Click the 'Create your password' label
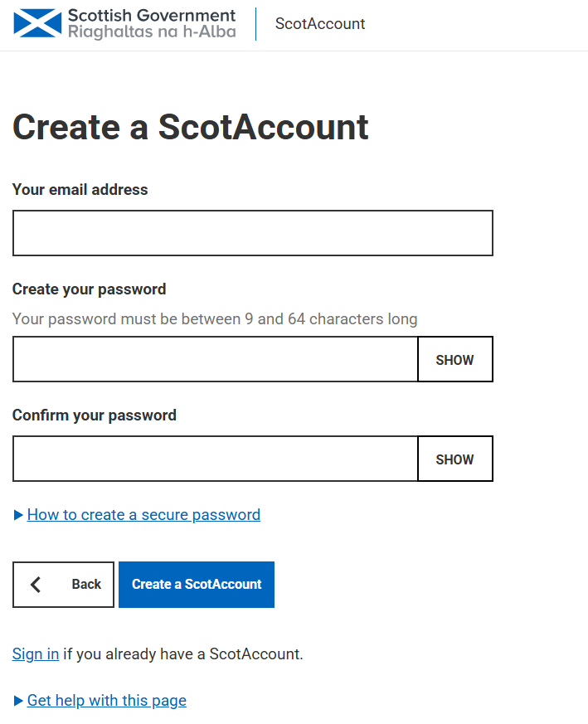 click(x=89, y=289)
